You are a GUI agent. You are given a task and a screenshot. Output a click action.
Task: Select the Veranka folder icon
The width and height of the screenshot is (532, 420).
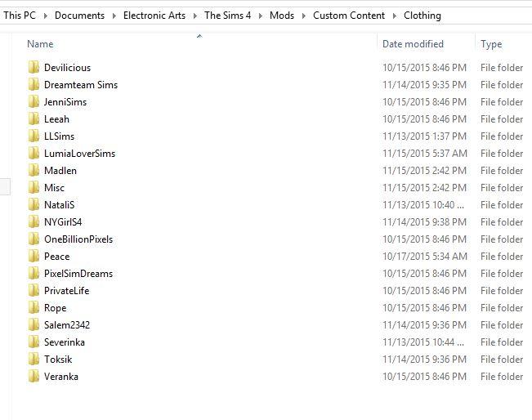34,377
